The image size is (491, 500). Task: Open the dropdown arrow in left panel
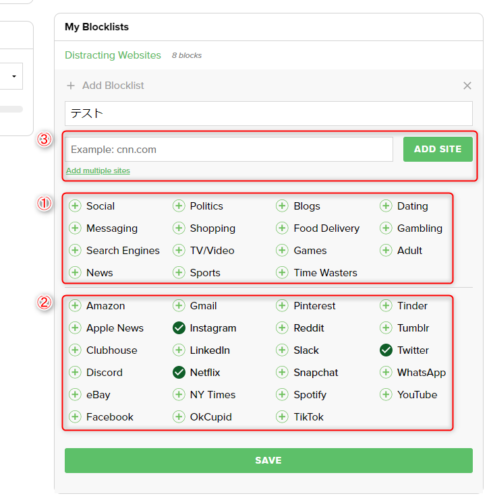coord(14,76)
